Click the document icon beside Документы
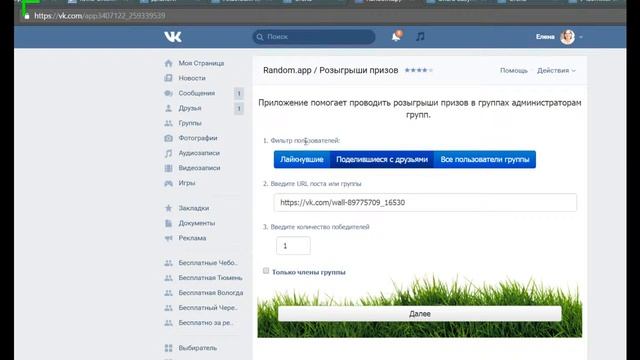 [169, 223]
